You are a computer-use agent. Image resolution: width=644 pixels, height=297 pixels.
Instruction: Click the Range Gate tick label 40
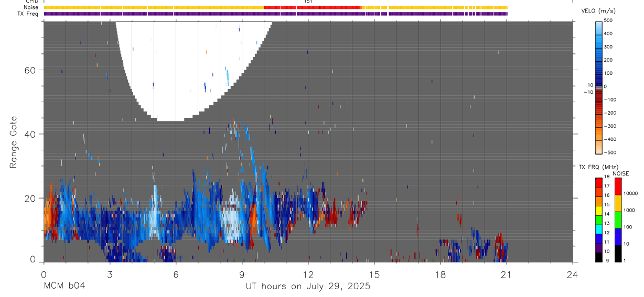point(30,134)
